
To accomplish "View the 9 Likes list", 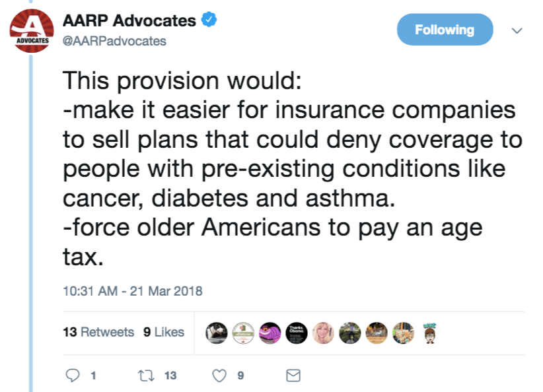I will pyautogui.click(x=164, y=332).
